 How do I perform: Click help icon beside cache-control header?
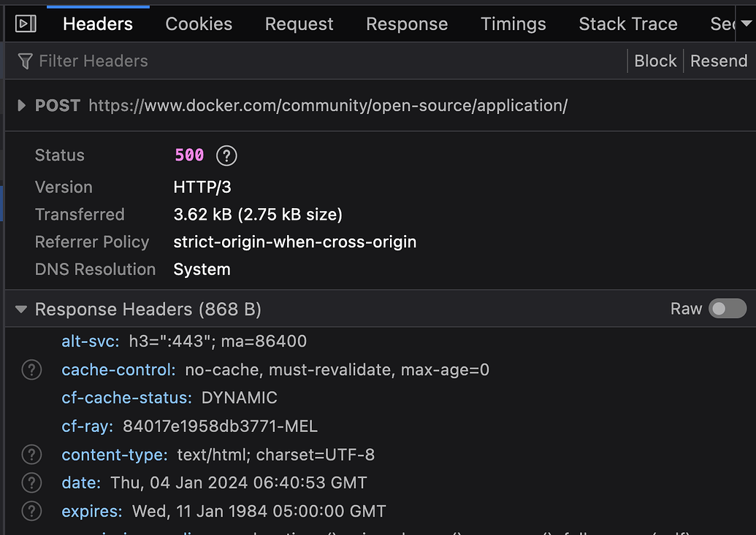coord(31,370)
